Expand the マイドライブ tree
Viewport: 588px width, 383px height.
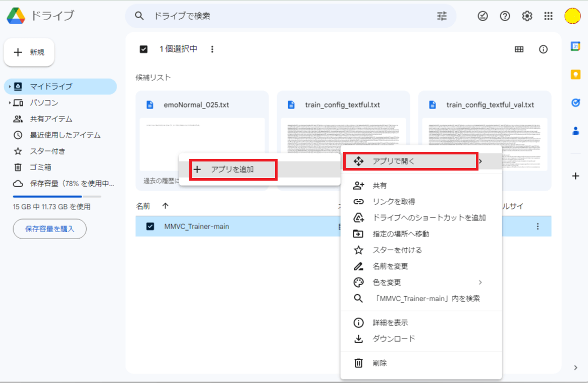(9, 87)
